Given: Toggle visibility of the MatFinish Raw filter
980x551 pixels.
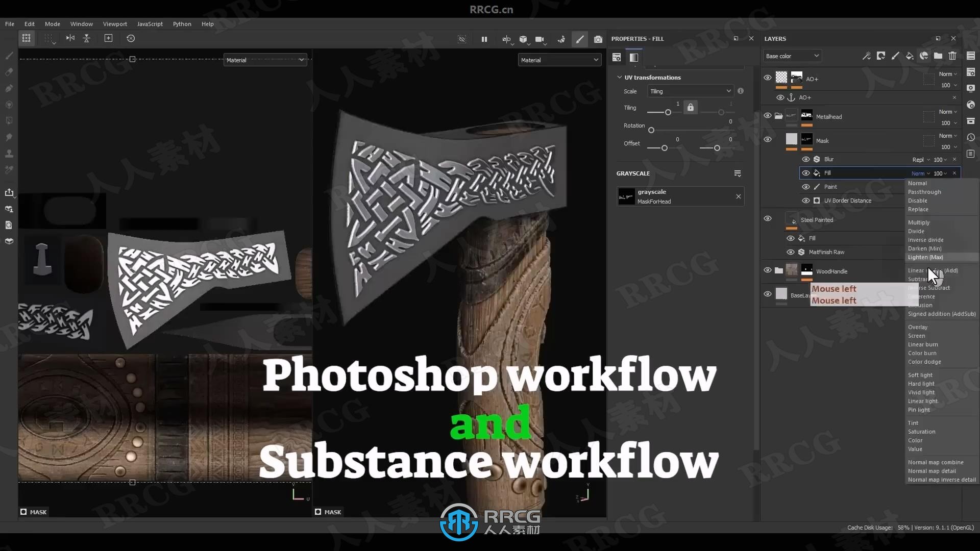Looking at the screenshot, I should pyautogui.click(x=791, y=252).
